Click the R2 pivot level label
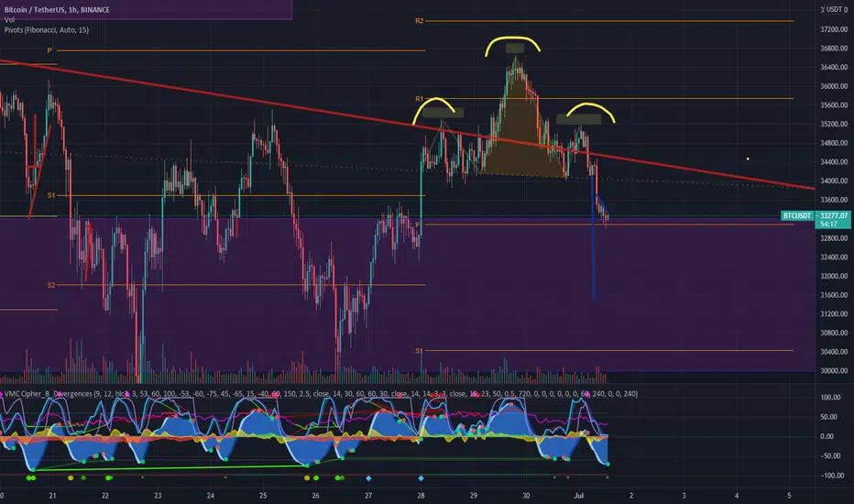Image resolution: width=854 pixels, height=504 pixels. pos(420,21)
